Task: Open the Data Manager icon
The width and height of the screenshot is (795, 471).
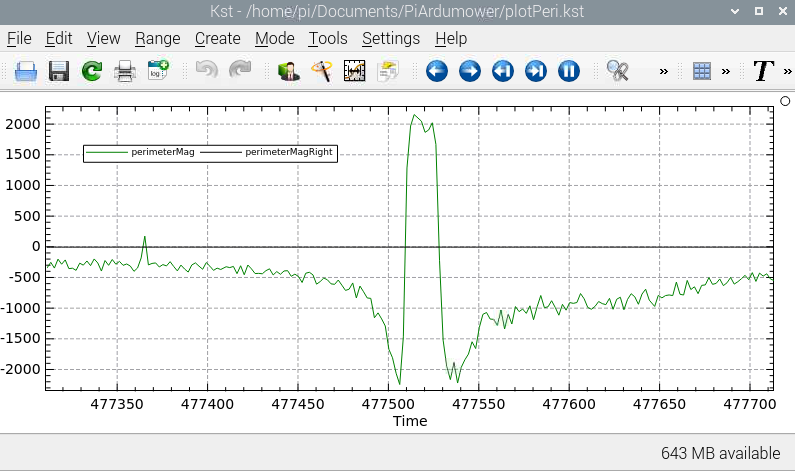Action: tap(289, 71)
